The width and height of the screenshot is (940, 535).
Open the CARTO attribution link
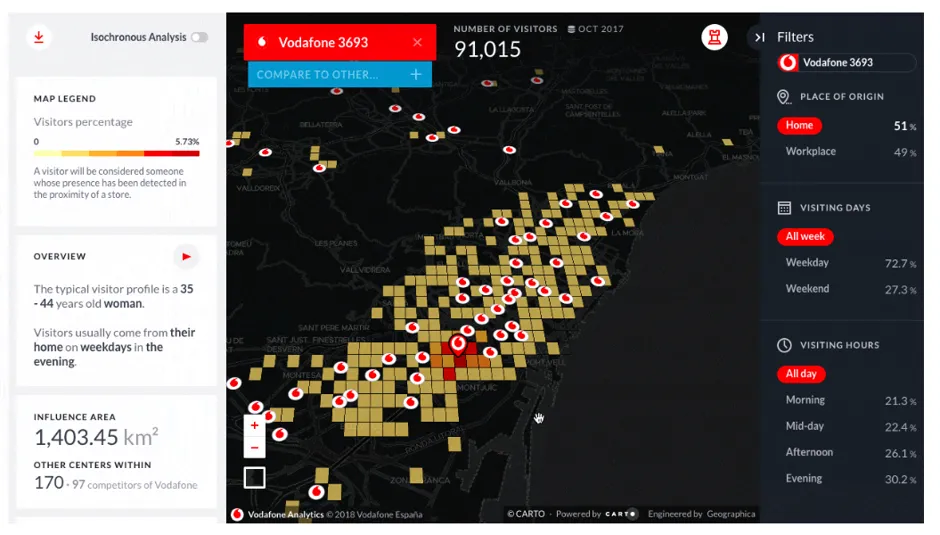coord(526,514)
